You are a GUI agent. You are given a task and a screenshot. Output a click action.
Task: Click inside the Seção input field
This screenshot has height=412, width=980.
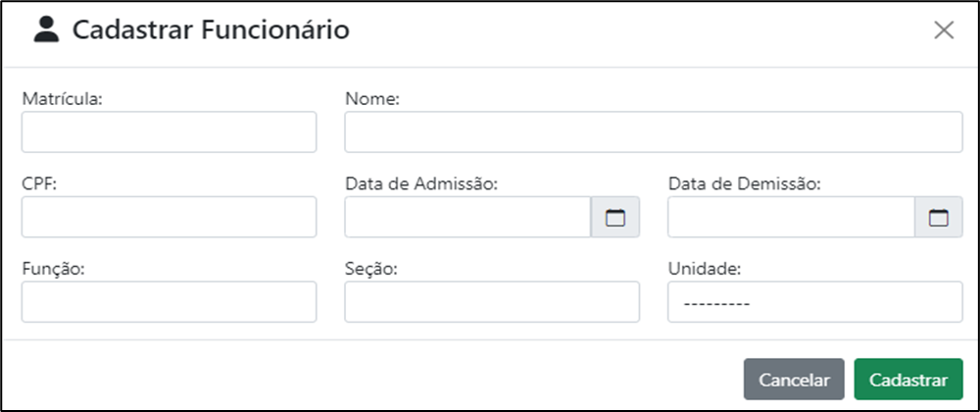(492, 302)
